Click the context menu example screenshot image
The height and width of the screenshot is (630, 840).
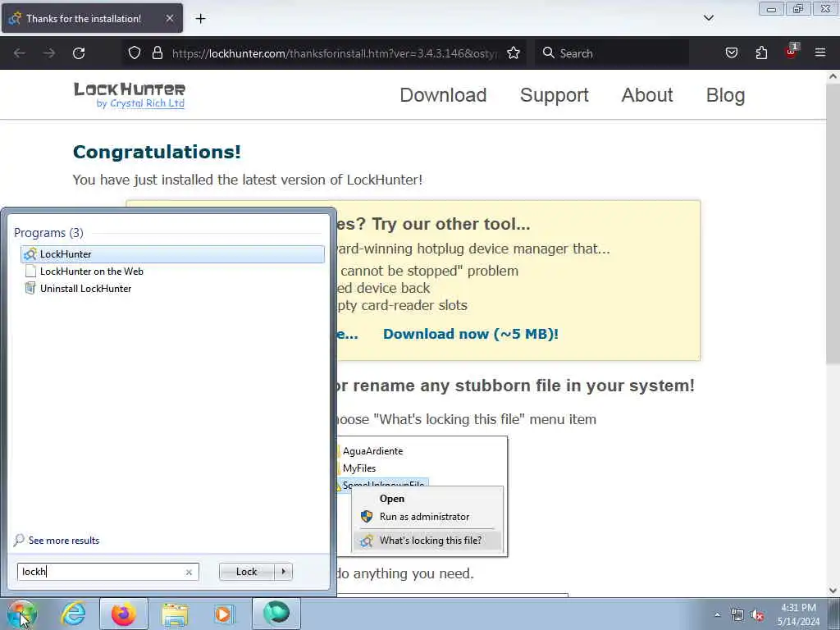point(422,496)
